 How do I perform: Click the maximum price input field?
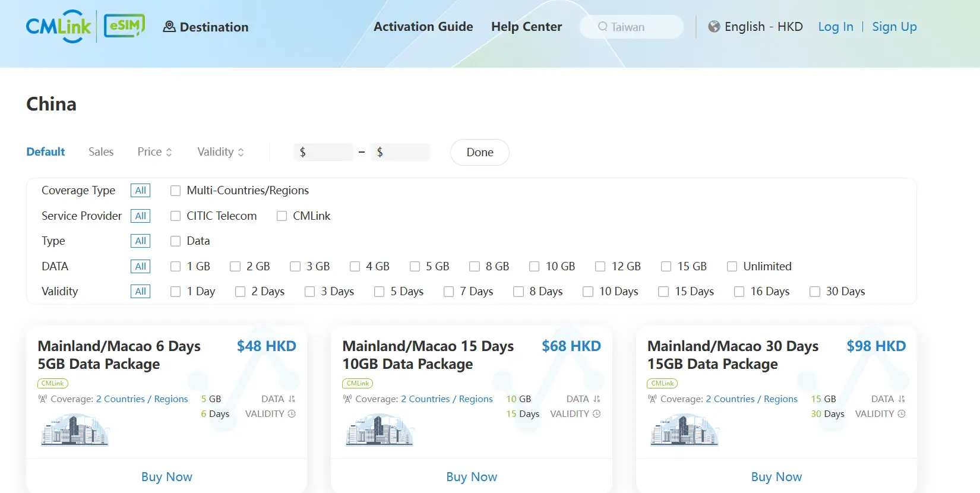[x=400, y=152]
